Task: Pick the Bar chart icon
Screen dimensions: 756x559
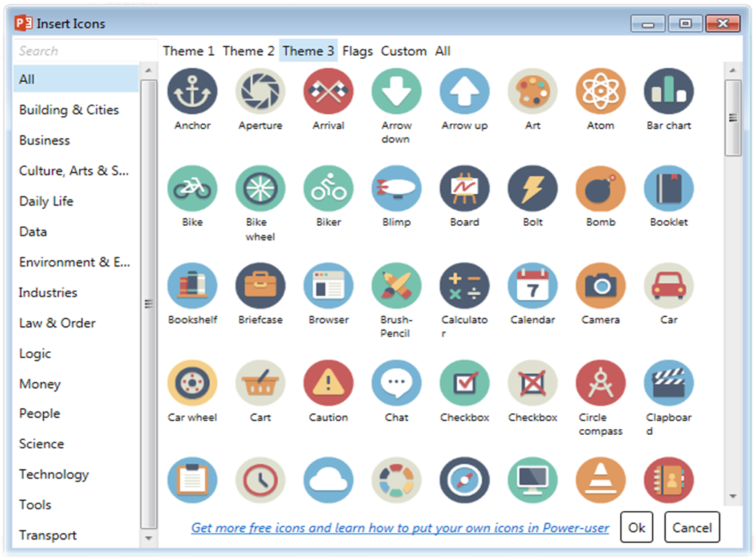Action: 668,92
